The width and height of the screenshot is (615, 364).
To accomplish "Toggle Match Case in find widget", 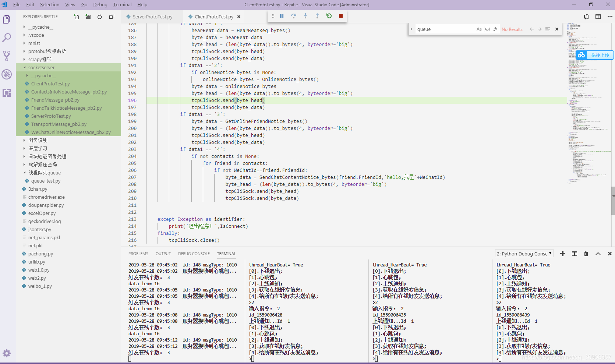I will pos(479,29).
